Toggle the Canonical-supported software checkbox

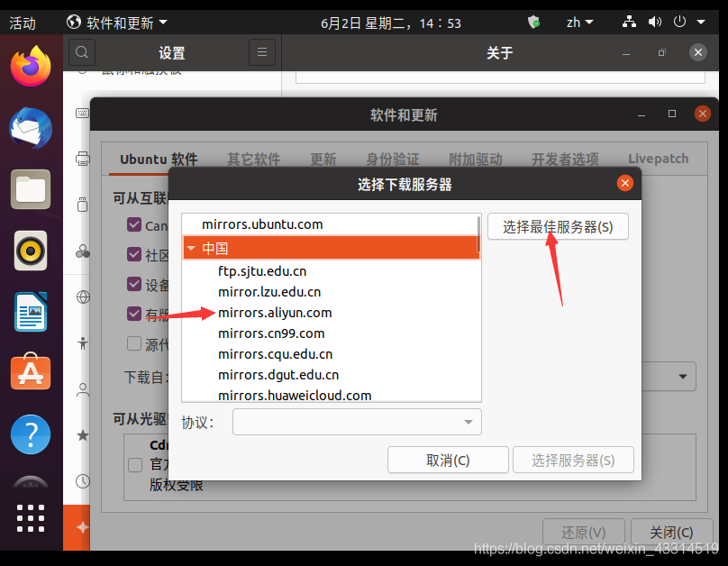pyautogui.click(x=134, y=225)
